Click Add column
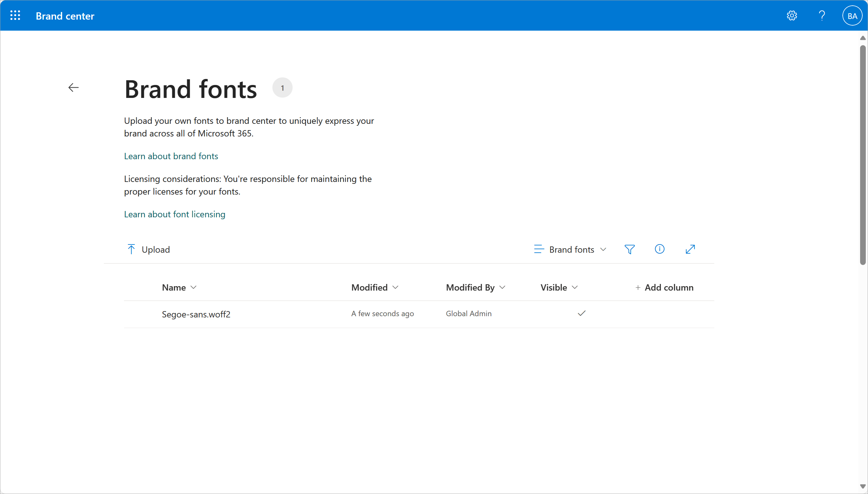 [664, 288]
